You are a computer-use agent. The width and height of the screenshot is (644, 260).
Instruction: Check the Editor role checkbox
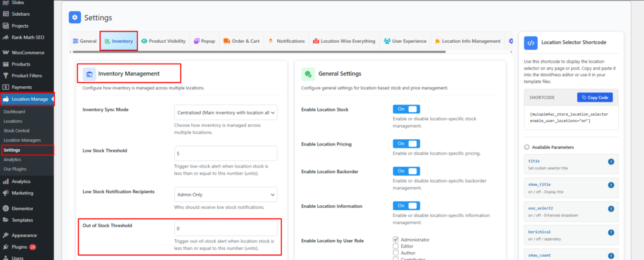[396, 246]
